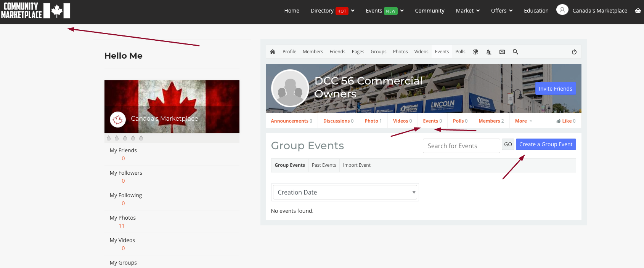Click the power logout icon
The width and height of the screenshot is (644, 268).
pos(574,52)
